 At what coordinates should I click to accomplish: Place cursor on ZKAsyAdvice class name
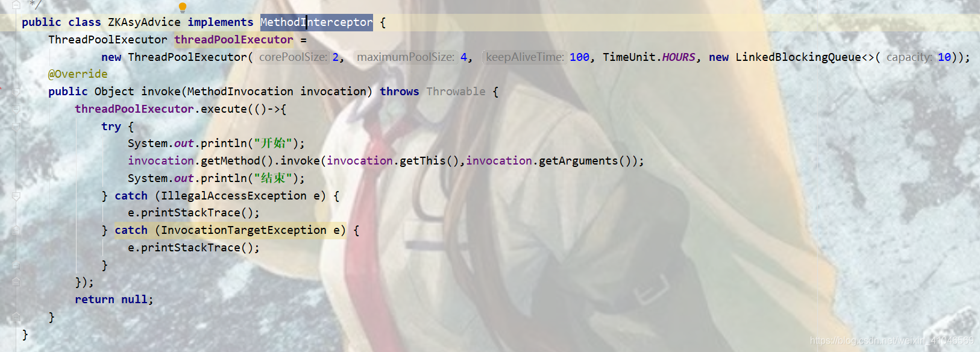tap(144, 22)
